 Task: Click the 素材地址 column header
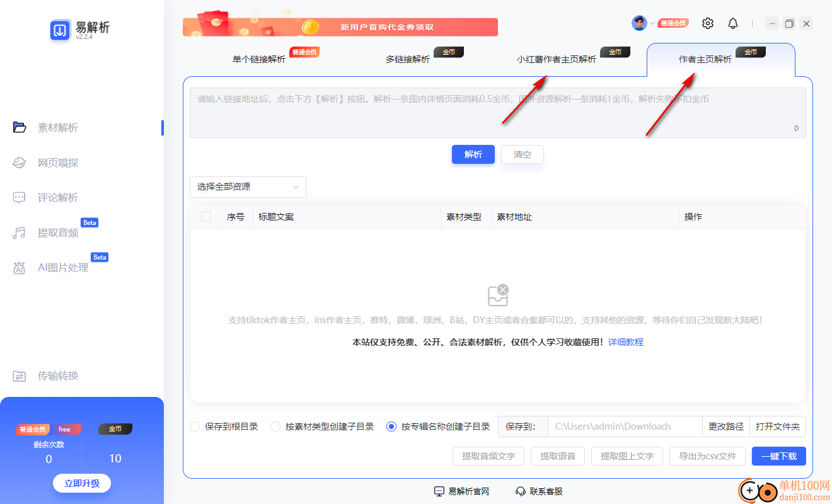(x=514, y=217)
